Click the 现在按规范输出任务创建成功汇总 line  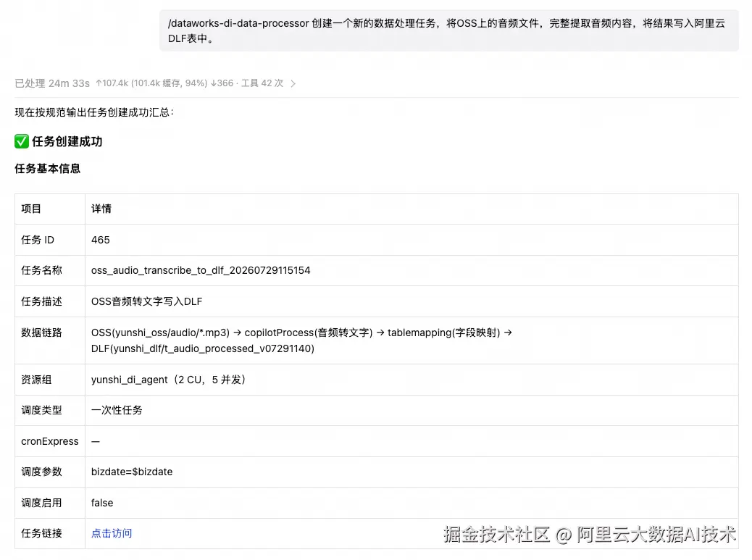point(94,112)
